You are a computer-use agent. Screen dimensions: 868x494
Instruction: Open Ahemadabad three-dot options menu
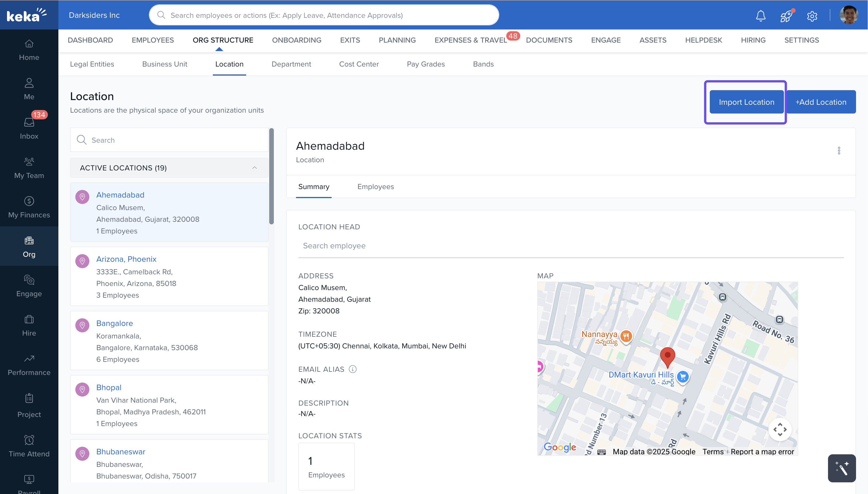(x=839, y=150)
